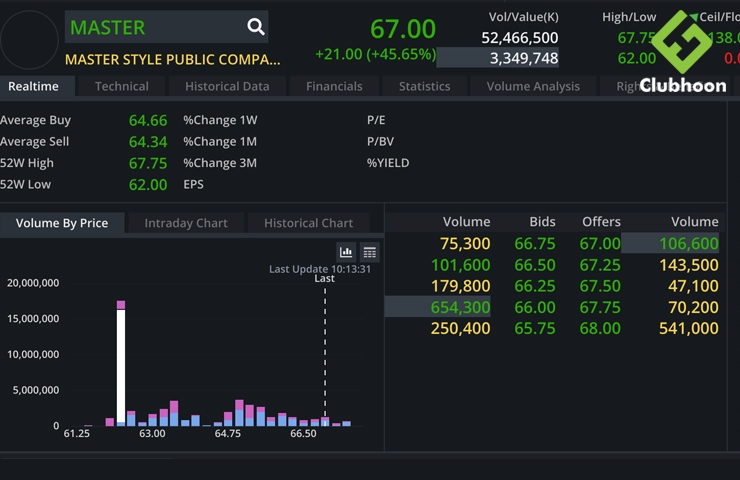This screenshot has height=480, width=740.
Task: Click the bid volume 101,600
Action: (461, 265)
